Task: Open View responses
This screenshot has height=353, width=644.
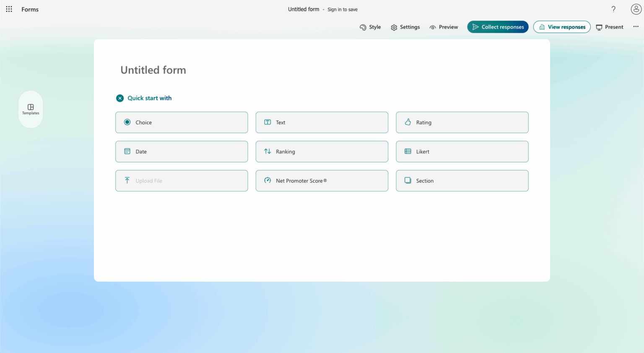Action: [x=562, y=27]
